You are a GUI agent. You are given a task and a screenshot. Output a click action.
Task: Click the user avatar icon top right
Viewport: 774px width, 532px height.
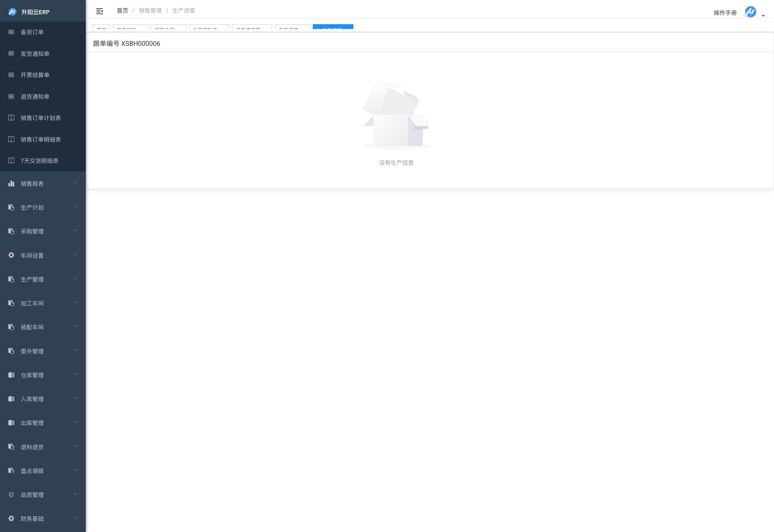coord(750,12)
